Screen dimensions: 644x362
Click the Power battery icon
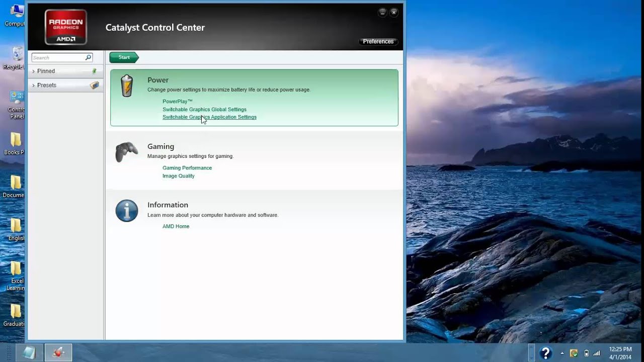pyautogui.click(x=127, y=86)
